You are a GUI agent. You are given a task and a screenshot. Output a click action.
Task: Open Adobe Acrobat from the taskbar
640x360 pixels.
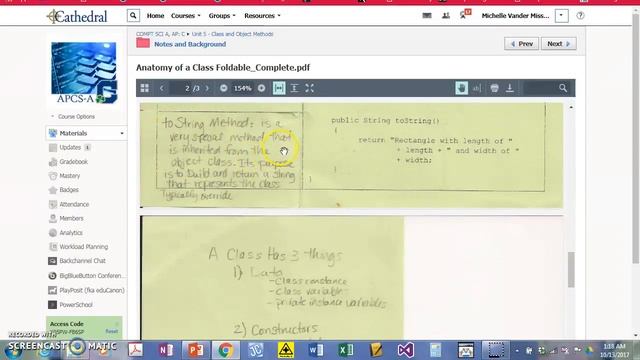tap(136, 350)
